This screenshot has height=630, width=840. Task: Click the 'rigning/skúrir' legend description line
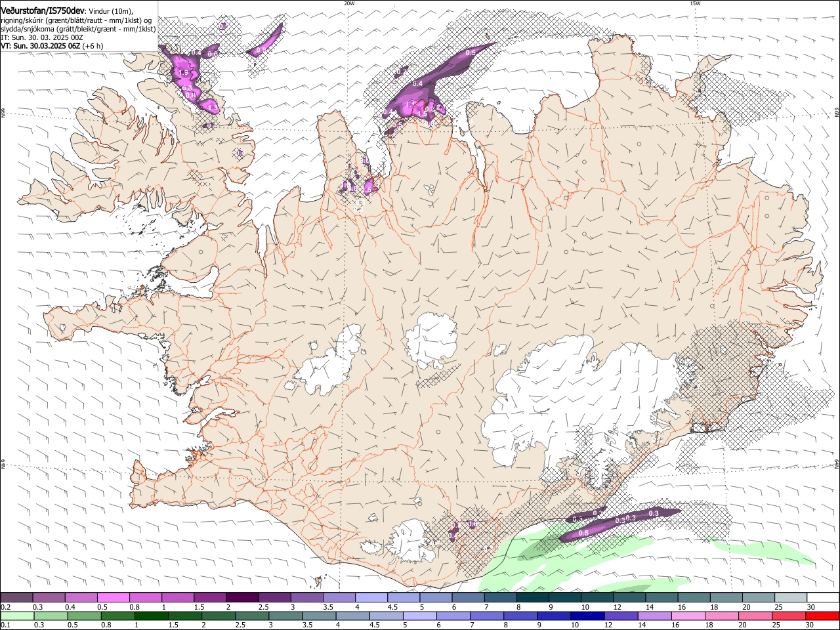[76, 20]
